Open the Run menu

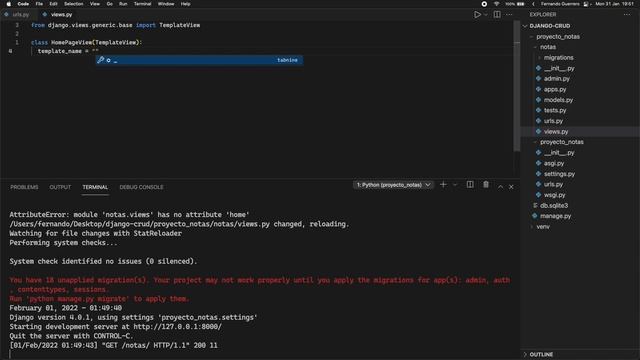click(x=123, y=4)
